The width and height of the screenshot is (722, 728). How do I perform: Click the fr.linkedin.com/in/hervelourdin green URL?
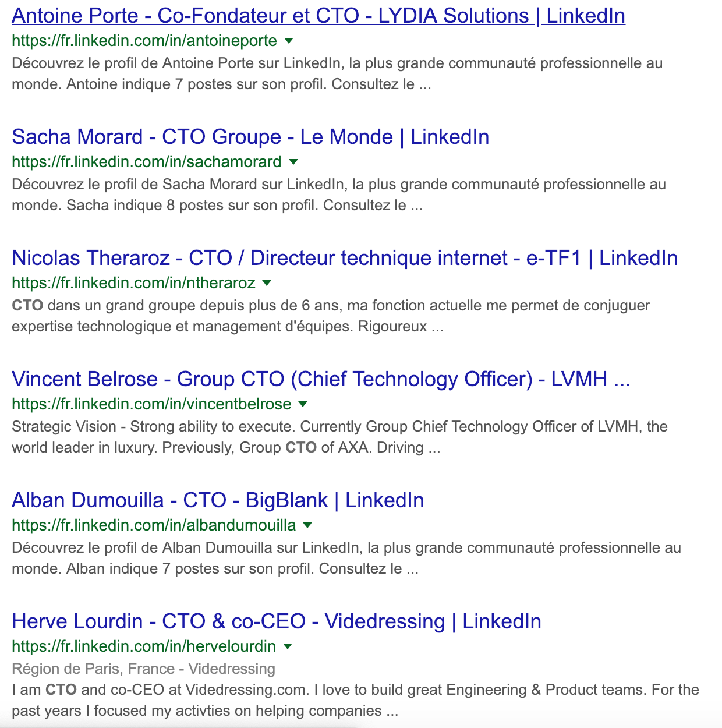(144, 646)
